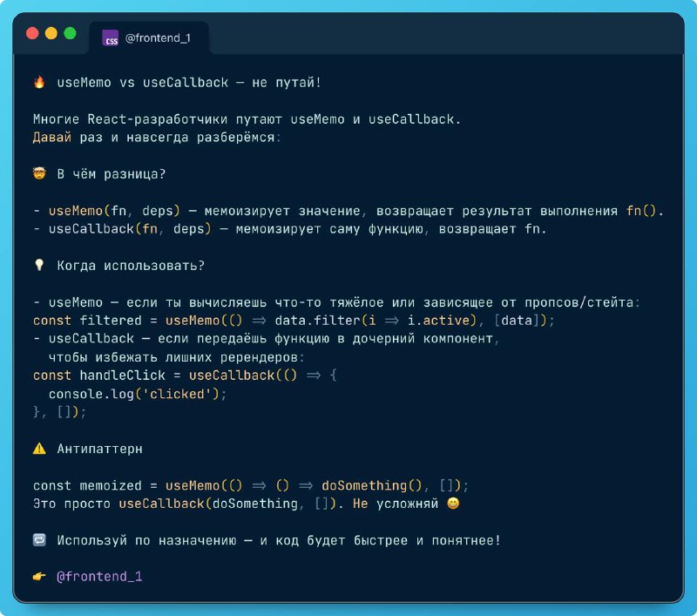Click the code line starting "const memoized = useMemo"
Viewport: 697px width, 616px height.
click(x=251, y=485)
